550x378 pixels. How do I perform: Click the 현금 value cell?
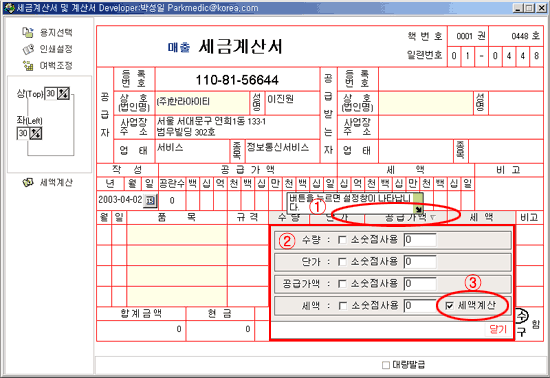click(x=220, y=330)
